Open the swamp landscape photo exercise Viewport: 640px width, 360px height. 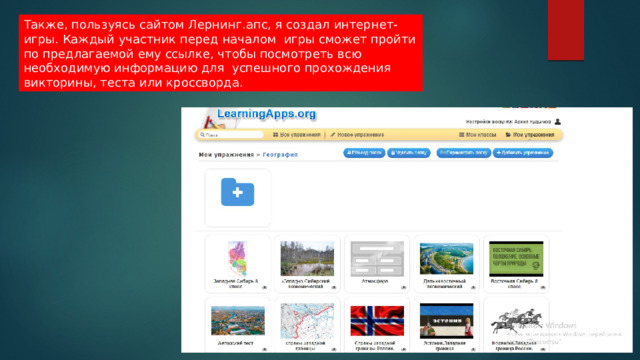pos(307,258)
